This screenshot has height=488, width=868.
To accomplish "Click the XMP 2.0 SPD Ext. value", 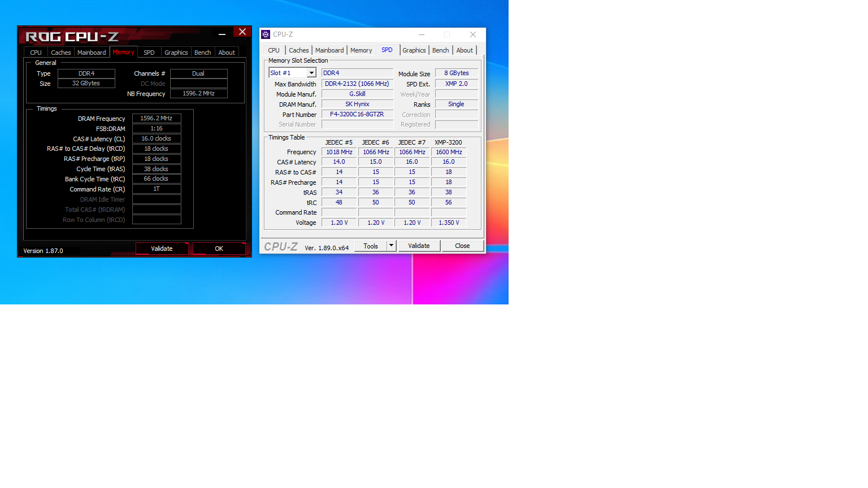I will pos(457,84).
